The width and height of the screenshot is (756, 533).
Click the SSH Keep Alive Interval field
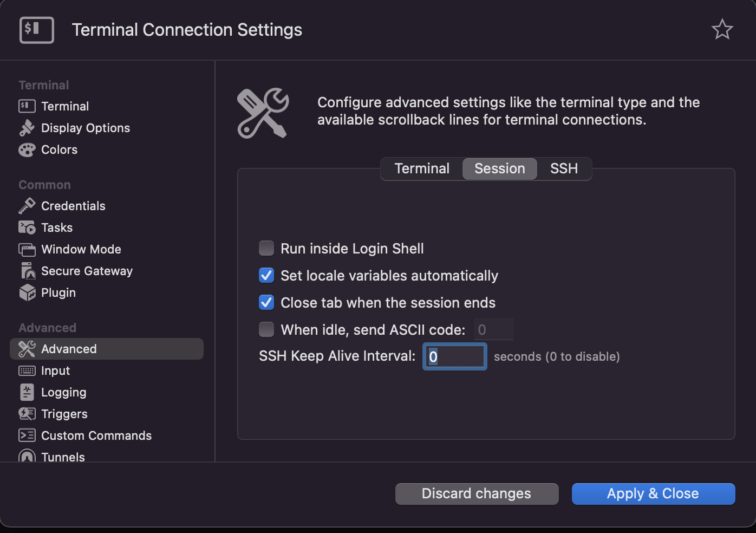455,357
